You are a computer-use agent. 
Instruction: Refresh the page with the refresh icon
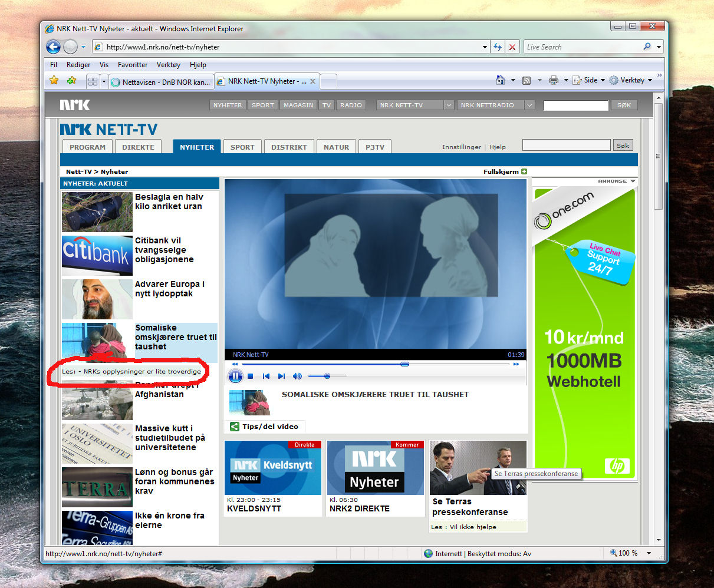(x=498, y=47)
